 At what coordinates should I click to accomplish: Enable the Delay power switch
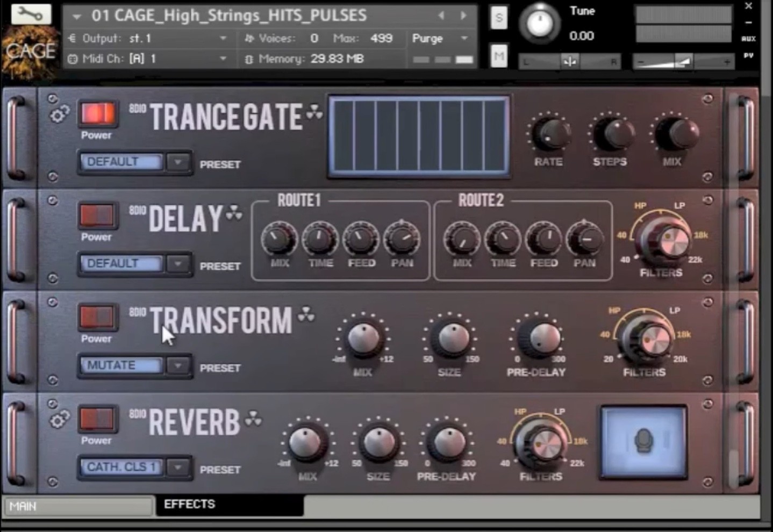(x=97, y=216)
